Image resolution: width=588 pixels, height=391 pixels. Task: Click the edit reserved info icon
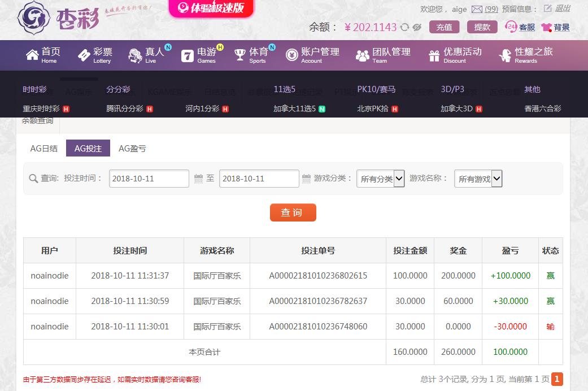(548, 8)
